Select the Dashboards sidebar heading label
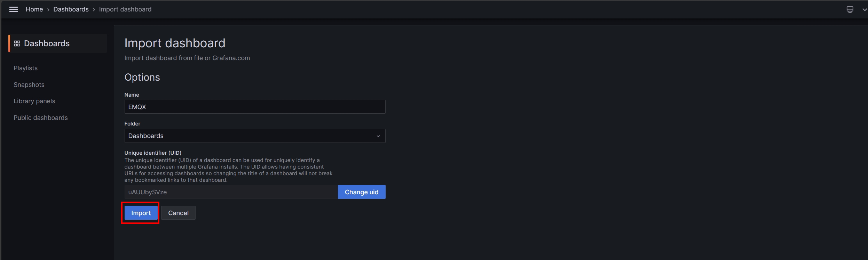 (x=47, y=43)
